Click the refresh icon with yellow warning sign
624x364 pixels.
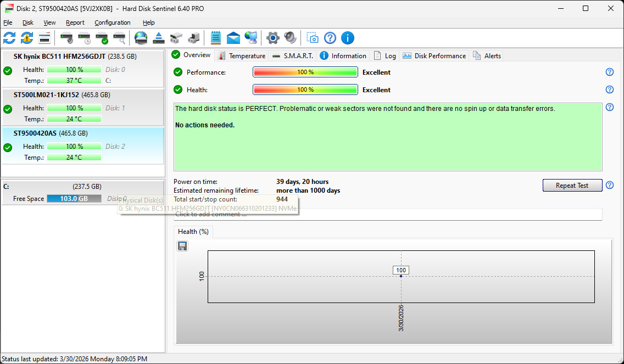click(x=27, y=38)
